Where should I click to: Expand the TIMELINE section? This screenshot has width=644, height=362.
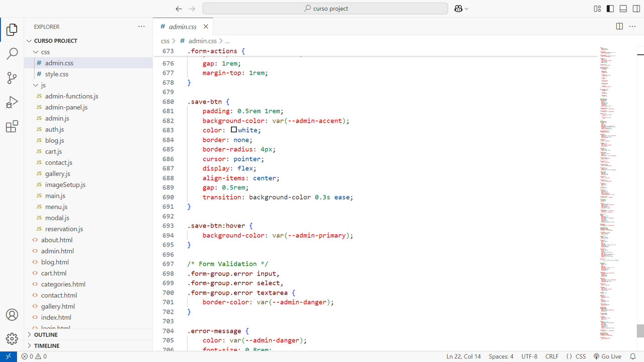pyautogui.click(x=89, y=345)
